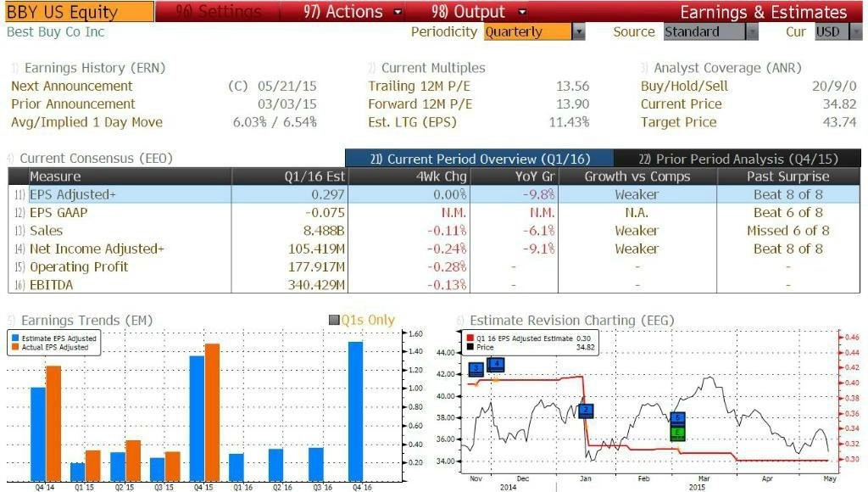
Task: Click the blue marker 3 on revision chart
Action: pyautogui.click(x=476, y=369)
